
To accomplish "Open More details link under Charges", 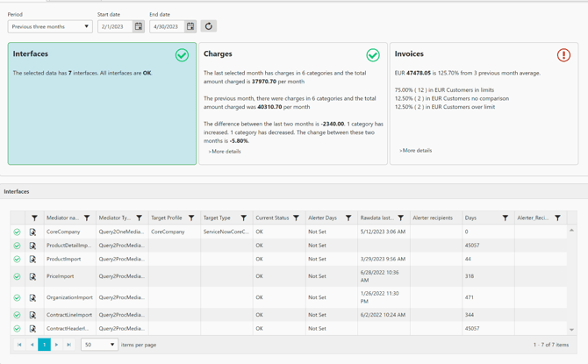I will [225, 152].
